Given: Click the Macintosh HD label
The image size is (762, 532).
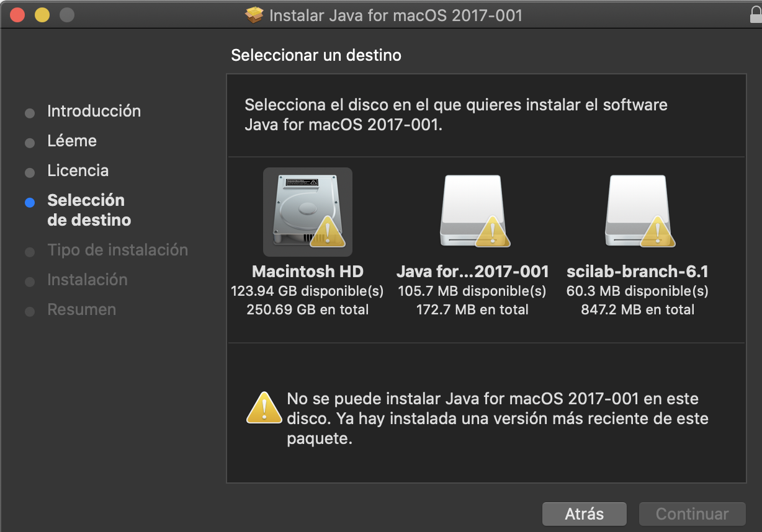Looking at the screenshot, I should coord(308,272).
